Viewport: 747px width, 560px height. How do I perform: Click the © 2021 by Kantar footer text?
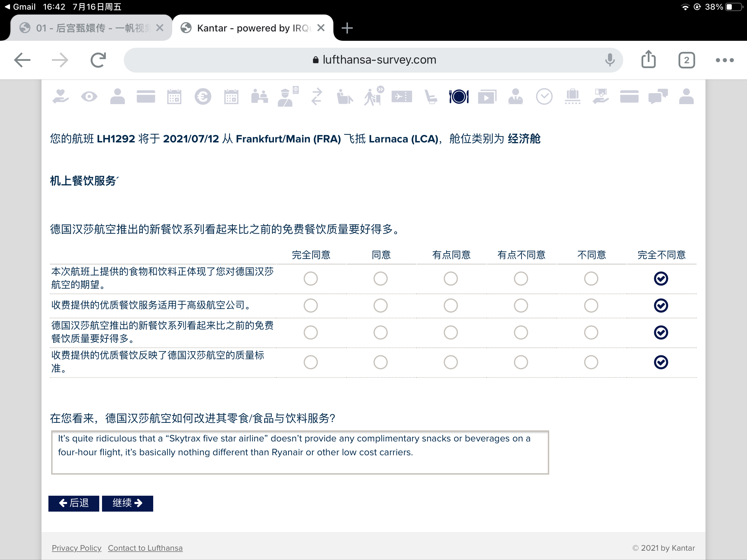click(664, 548)
